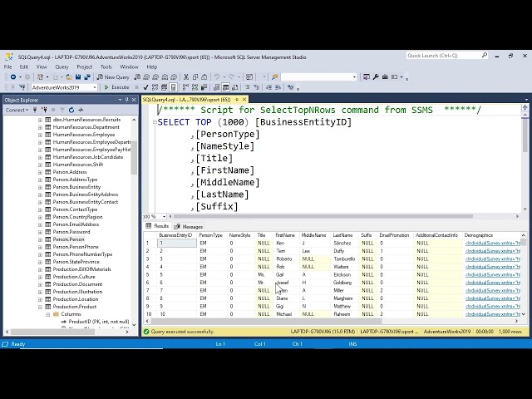Click the Cut scissors icon

coord(186,77)
